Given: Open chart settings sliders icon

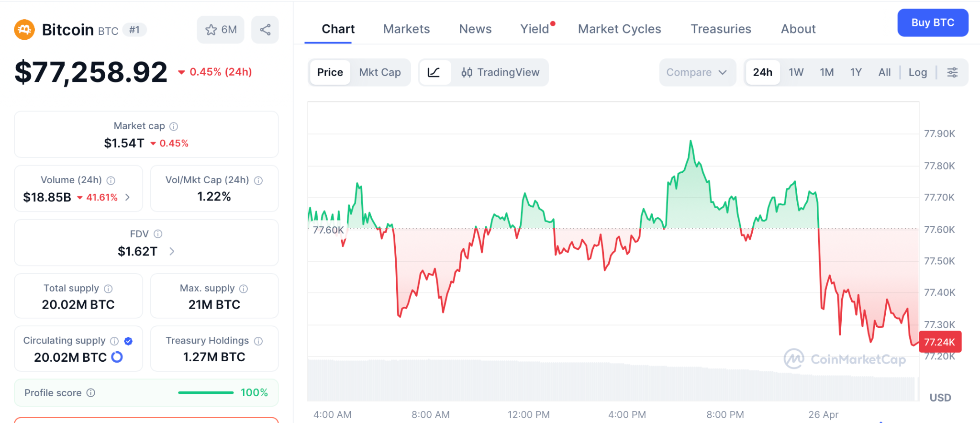Looking at the screenshot, I should (952, 72).
